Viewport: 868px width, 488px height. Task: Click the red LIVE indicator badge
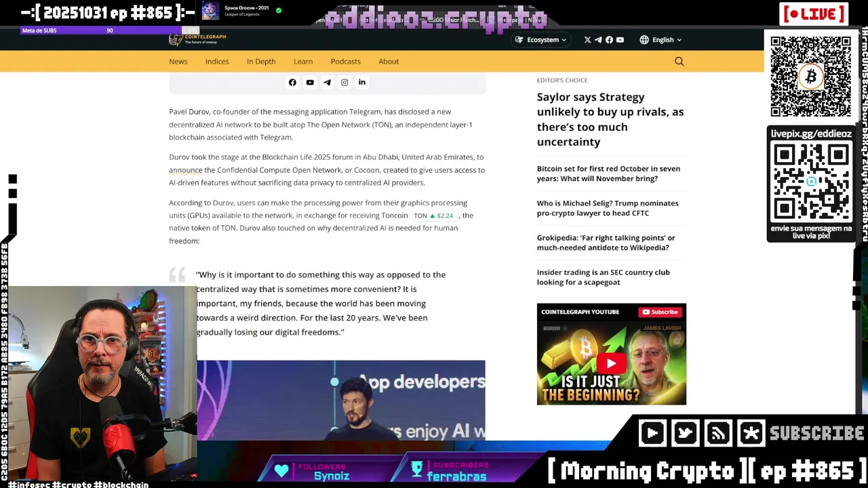tap(813, 14)
